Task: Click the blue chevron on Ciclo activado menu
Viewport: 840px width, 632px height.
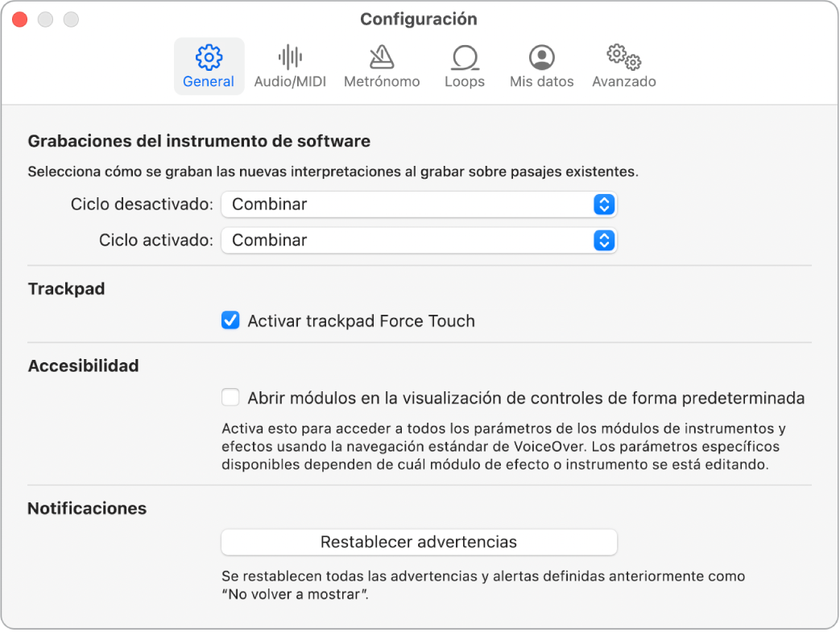Action: pos(603,240)
